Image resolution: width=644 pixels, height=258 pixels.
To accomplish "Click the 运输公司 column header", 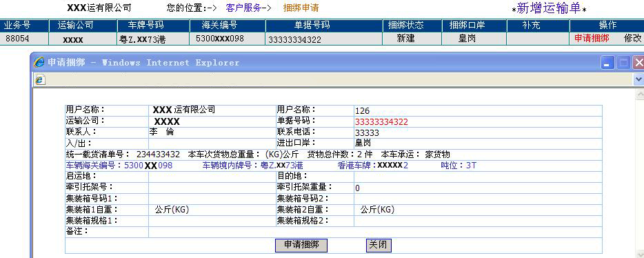I will coord(83,26).
